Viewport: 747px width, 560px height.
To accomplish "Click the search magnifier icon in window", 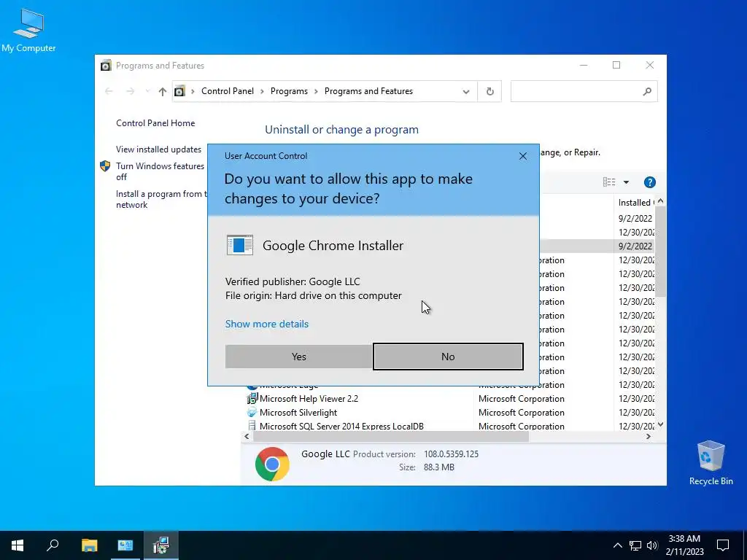I will click(x=647, y=91).
